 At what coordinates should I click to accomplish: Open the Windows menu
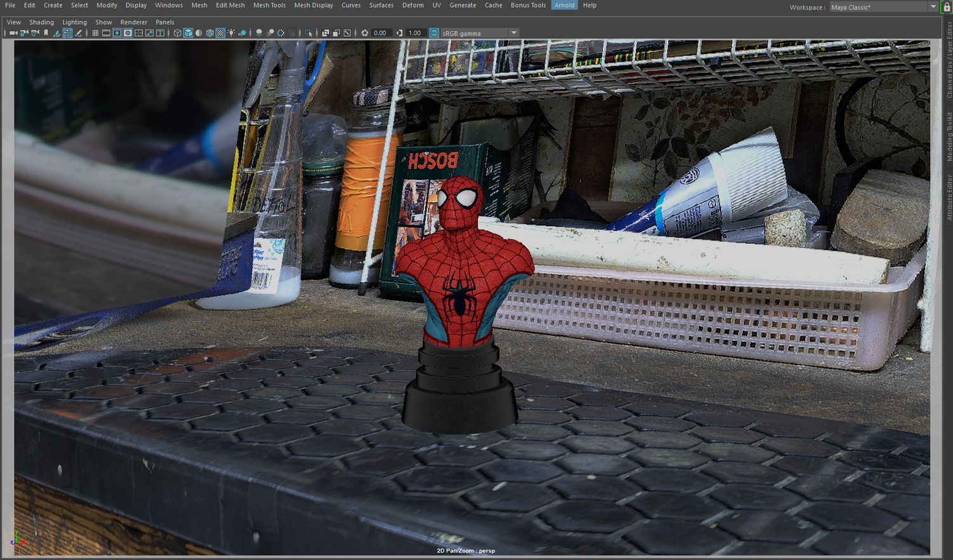[x=169, y=5]
